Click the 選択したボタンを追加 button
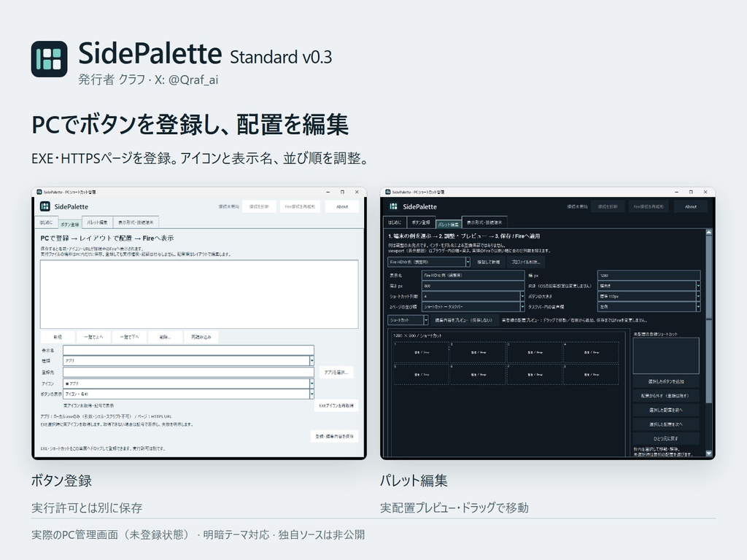This screenshot has width=747, height=560. pos(666,381)
